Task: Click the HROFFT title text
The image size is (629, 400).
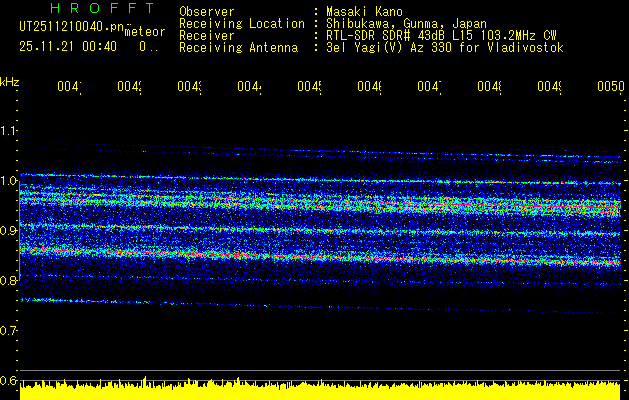Action: (102, 8)
